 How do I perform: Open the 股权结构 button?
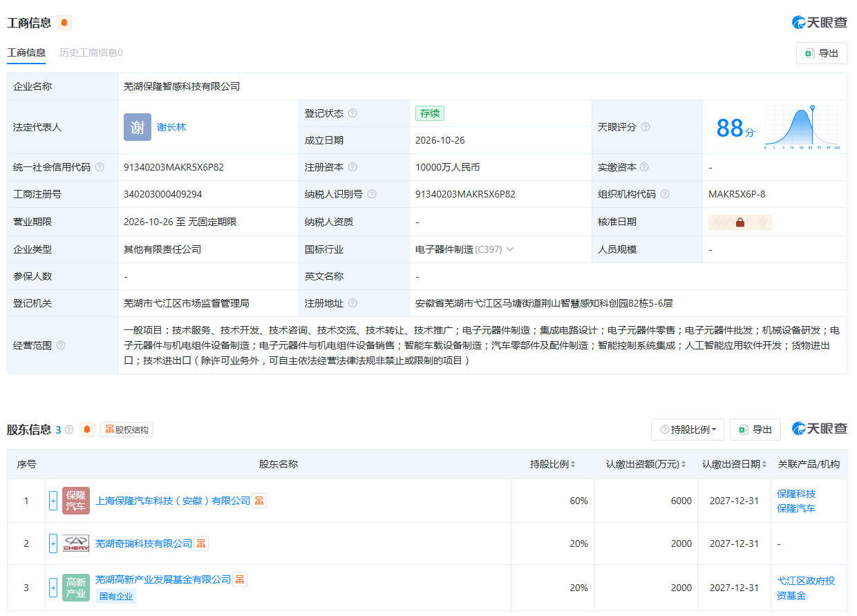pos(126,430)
